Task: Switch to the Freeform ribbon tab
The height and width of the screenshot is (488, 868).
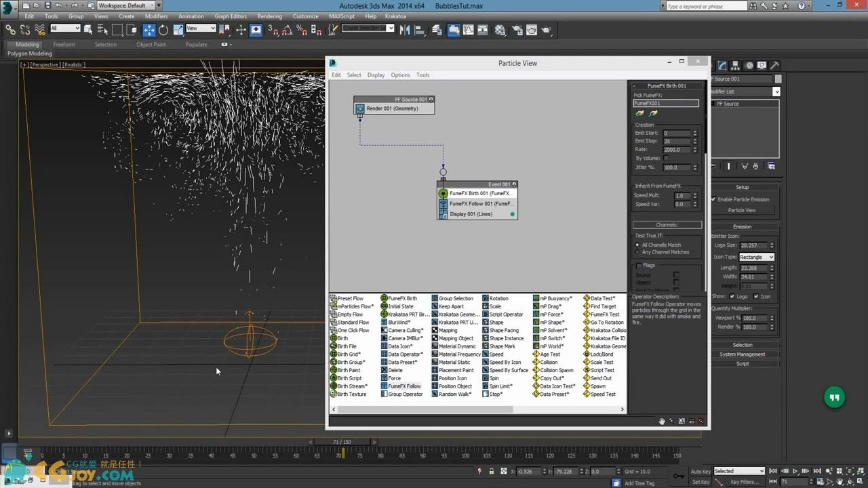Action: pos(64,45)
